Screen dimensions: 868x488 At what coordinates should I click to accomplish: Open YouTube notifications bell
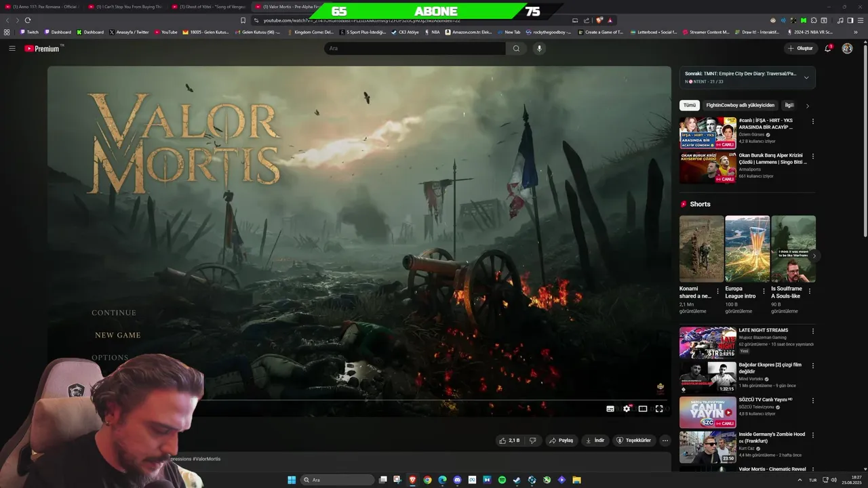pyautogui.click(x=828, y=48)
